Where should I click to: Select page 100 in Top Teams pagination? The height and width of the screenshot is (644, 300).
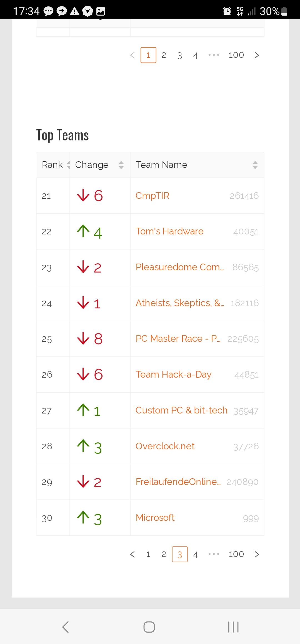pyautogui.click(x=236, y=554)
